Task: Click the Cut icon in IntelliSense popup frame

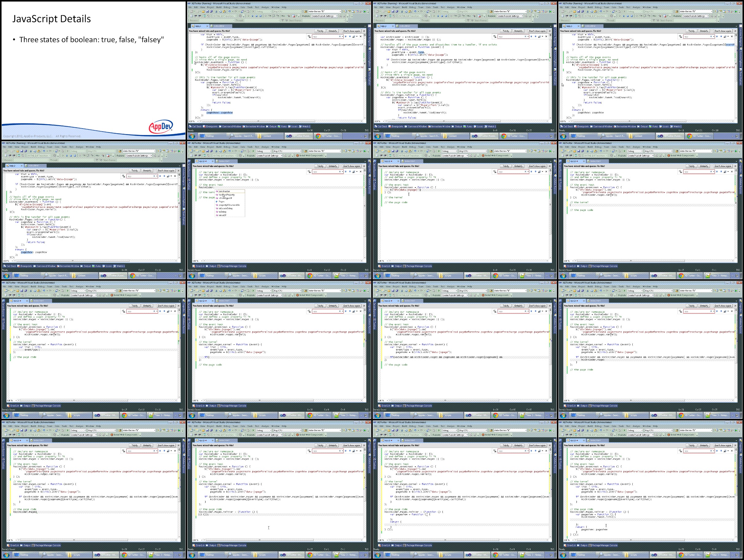Action: pyautogui.click(x=216, y=151)
